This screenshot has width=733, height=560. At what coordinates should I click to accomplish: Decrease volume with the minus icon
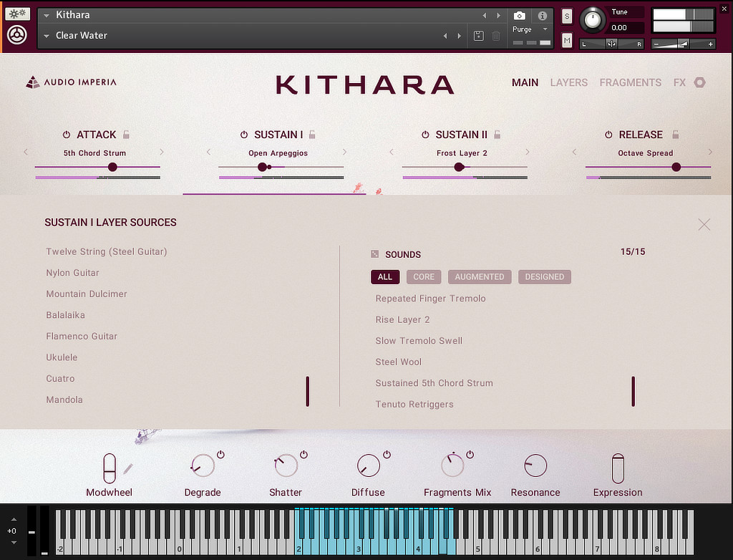656,44
